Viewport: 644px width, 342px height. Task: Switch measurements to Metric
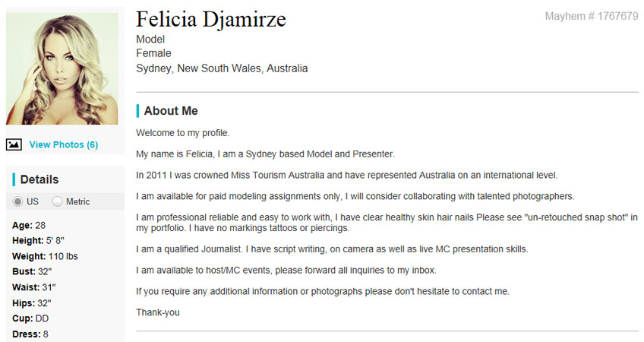click(x=58, y=201)
